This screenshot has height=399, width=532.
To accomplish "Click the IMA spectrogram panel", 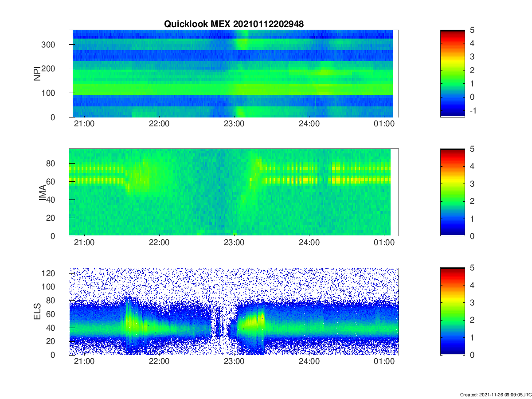I will pyautogui.click(x=234, y=192).
